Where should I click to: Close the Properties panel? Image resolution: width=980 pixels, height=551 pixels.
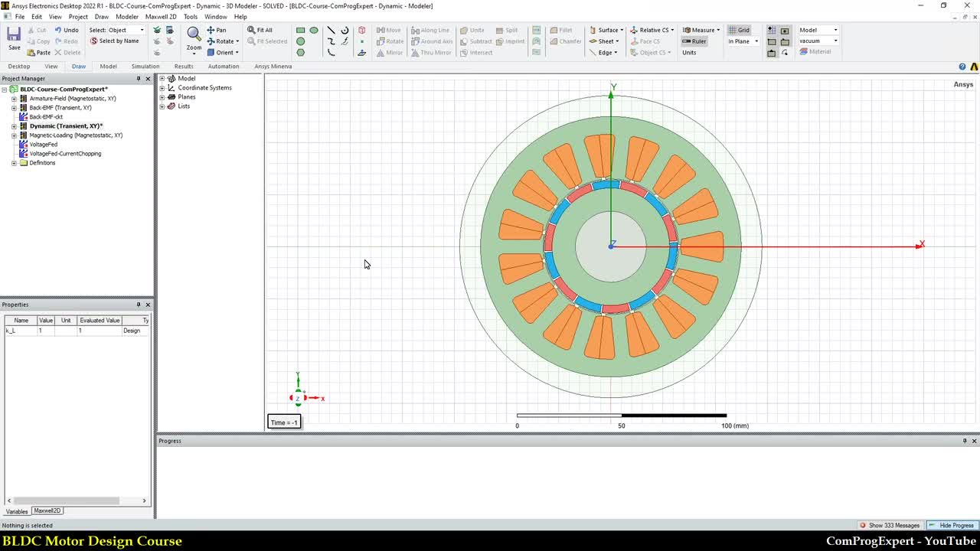[148, 305]
